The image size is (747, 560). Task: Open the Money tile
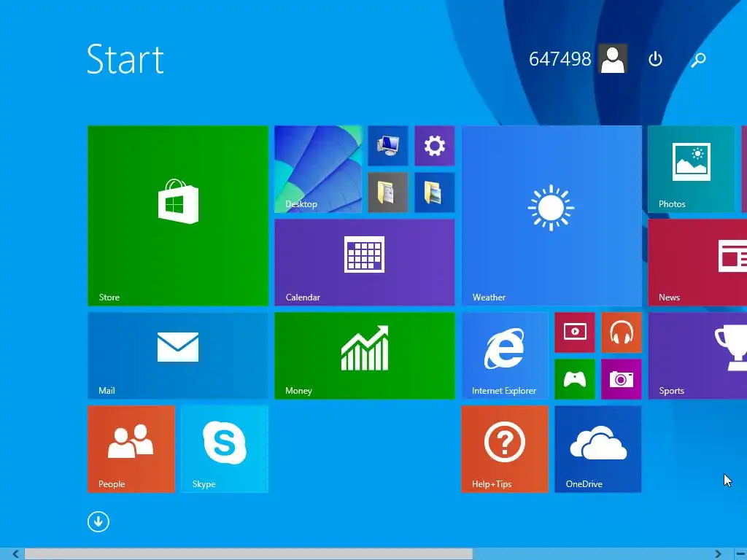[x=365, y=356]
